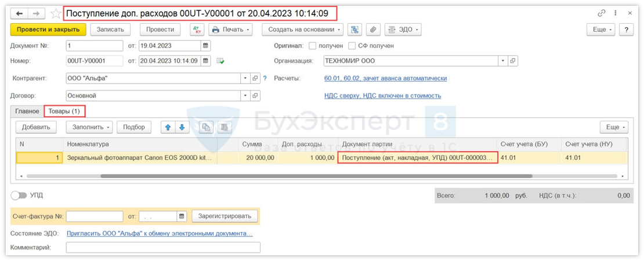This screenshot has width=644, height=261.
Task: Select row number 1 cell in table
Action: point(39,158)
